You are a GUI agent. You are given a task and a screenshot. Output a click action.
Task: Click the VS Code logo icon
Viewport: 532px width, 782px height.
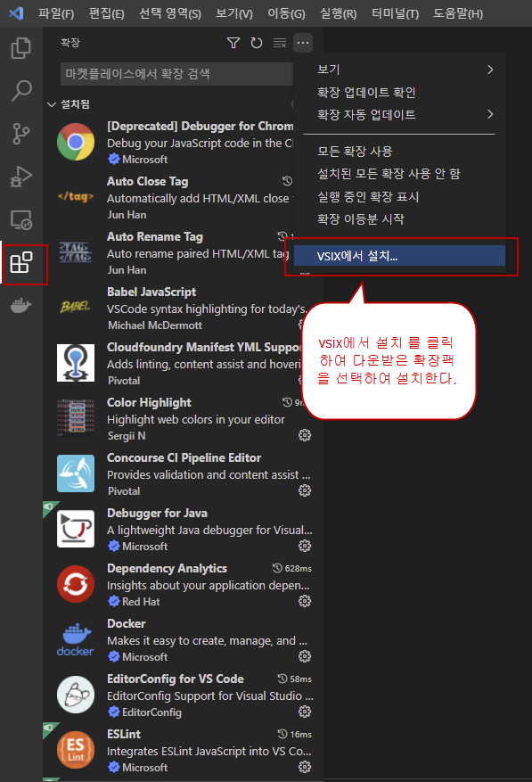[x=16, y=13]
